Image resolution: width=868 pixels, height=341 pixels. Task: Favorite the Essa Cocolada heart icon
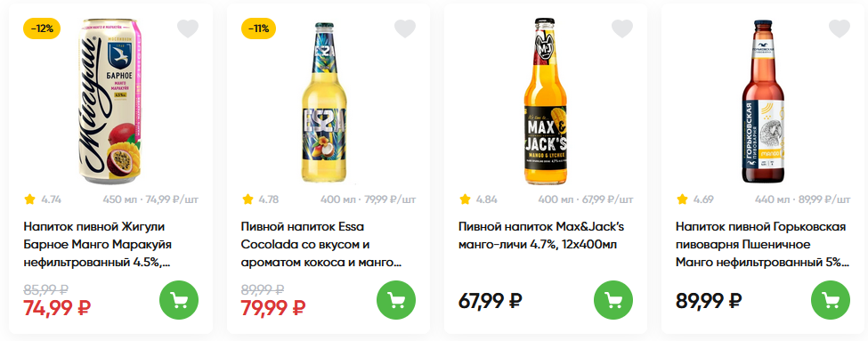(x=405, y=28)
